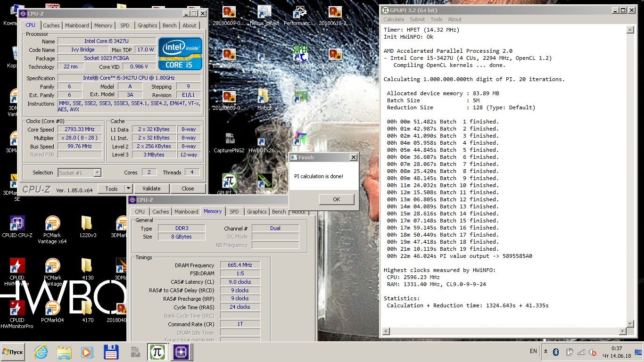
Task: Click the Validate button in CPU-Z
Action: point(151,189)
